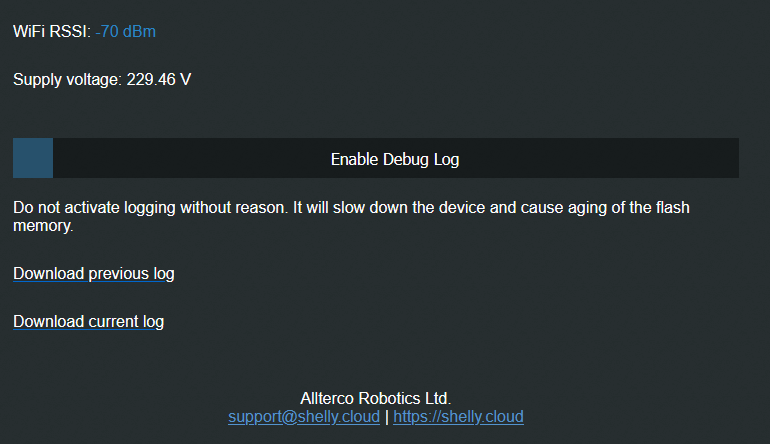Email support@shelly.cloud via the footer link
Image resolution: width=770 pixels, height=444 pixels.
tap(304, 416)
